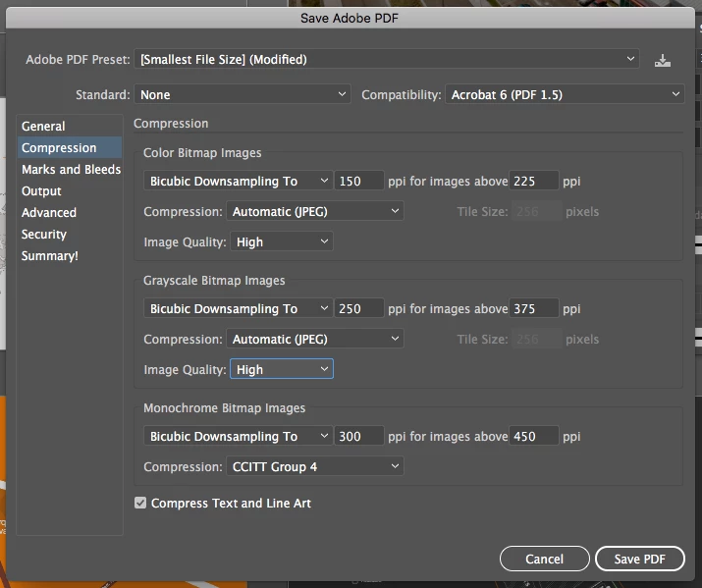Open Monochrome Bitmap downsampling method dropdown
This screenshot has width=702, height=588.
point(239,436)
